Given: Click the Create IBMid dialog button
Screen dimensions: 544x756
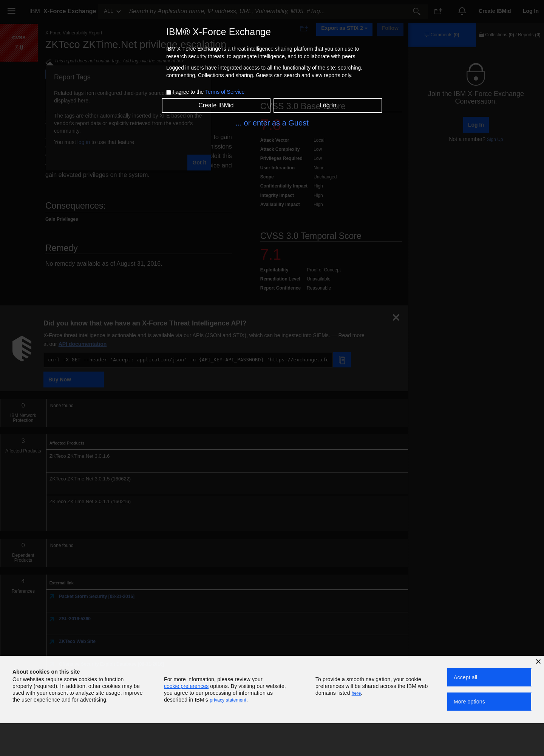Looking at the screenshot, I should 216,105.
